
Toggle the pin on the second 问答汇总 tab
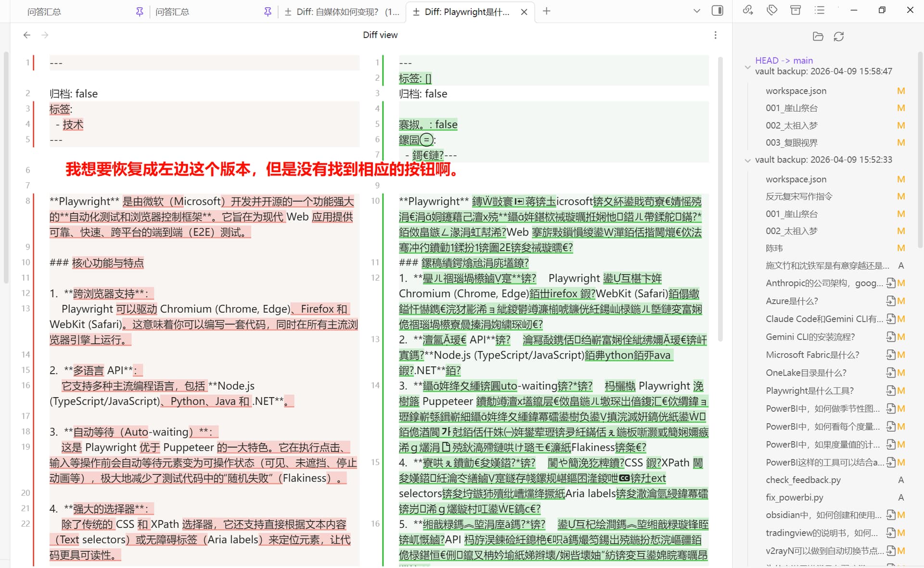point(268,12)
